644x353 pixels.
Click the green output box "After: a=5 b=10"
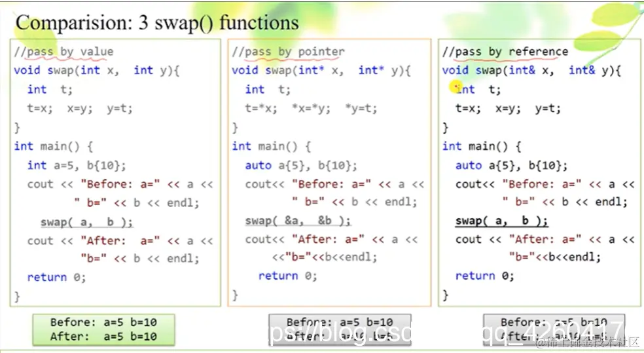click(x=103, y=329)
